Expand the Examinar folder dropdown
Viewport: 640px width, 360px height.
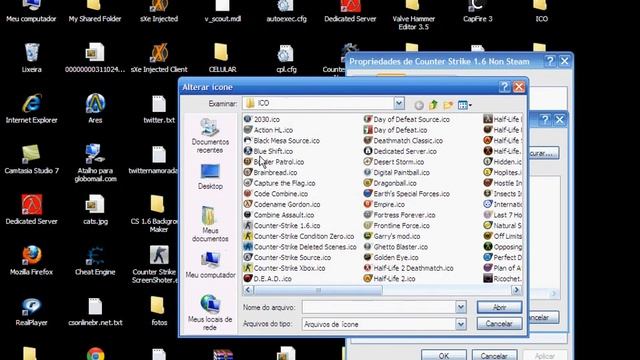click(399, 103)
